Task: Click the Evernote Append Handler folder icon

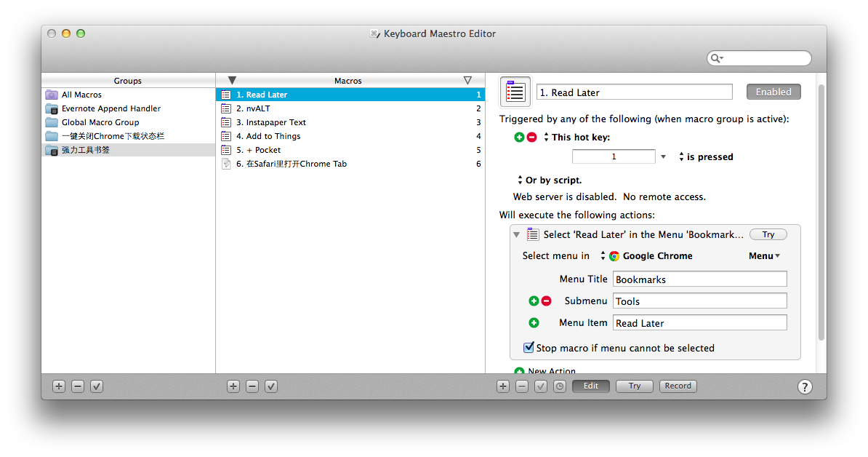Action: pos(52,108)
